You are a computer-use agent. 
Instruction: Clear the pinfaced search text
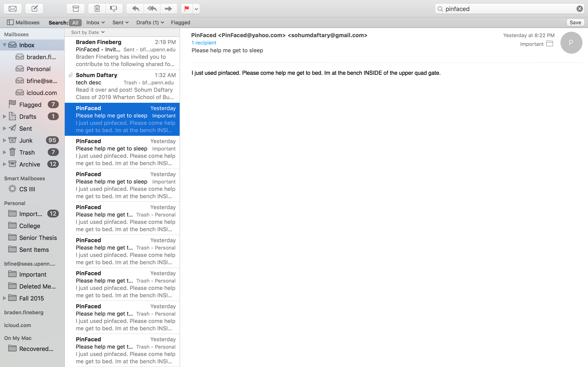point(580,9)
